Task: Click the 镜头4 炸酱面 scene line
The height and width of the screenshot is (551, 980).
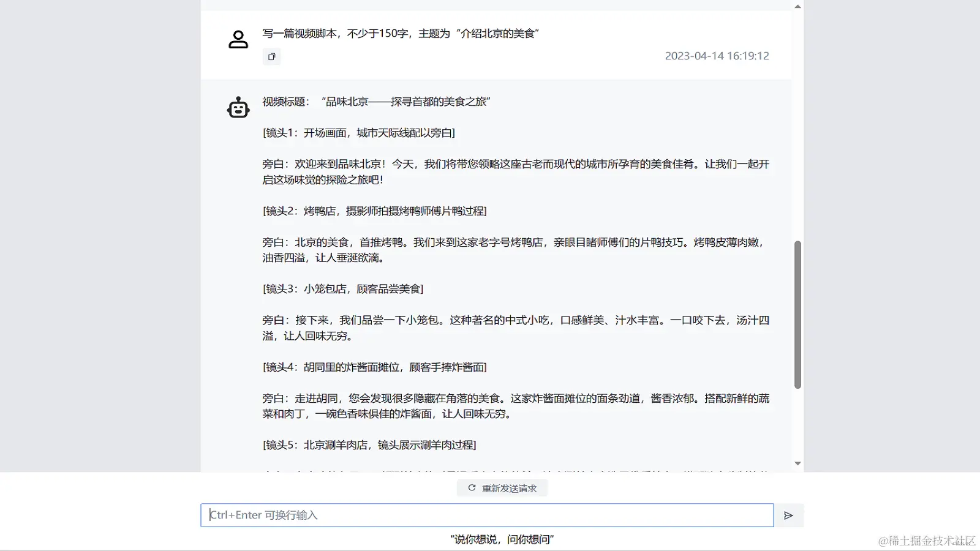Action: [374, 367]
